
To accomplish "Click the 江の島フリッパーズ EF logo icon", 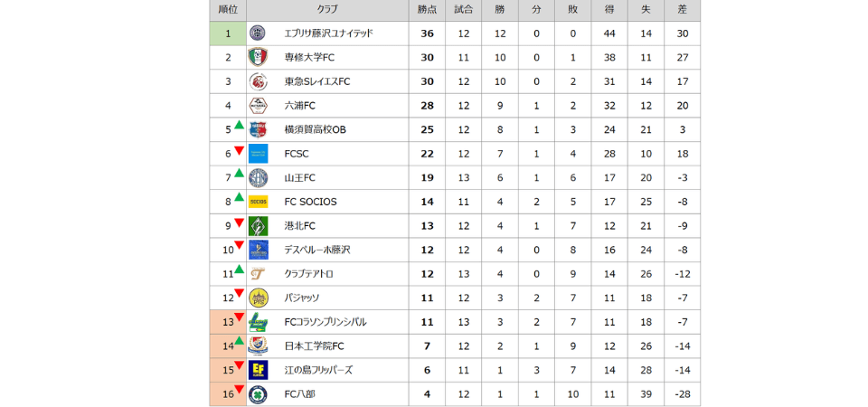I will pos(258,370).
